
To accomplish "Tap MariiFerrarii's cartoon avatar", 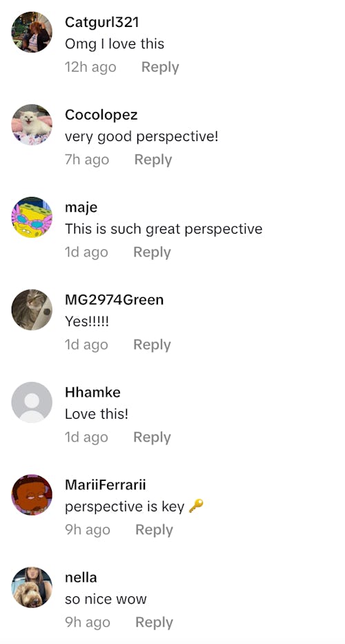I will click(x=32, y=495).
